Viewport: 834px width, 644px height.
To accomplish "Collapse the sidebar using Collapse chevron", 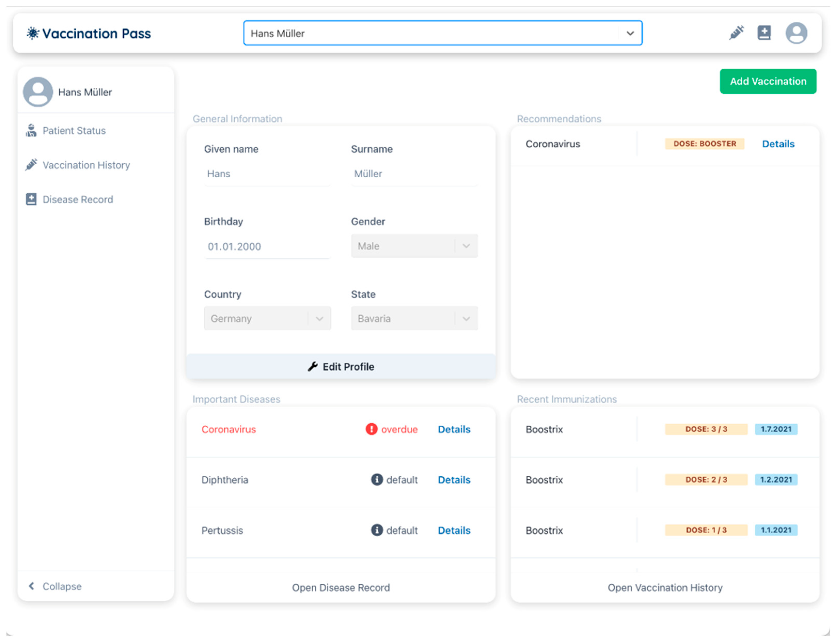I will (x=32, y=586).
